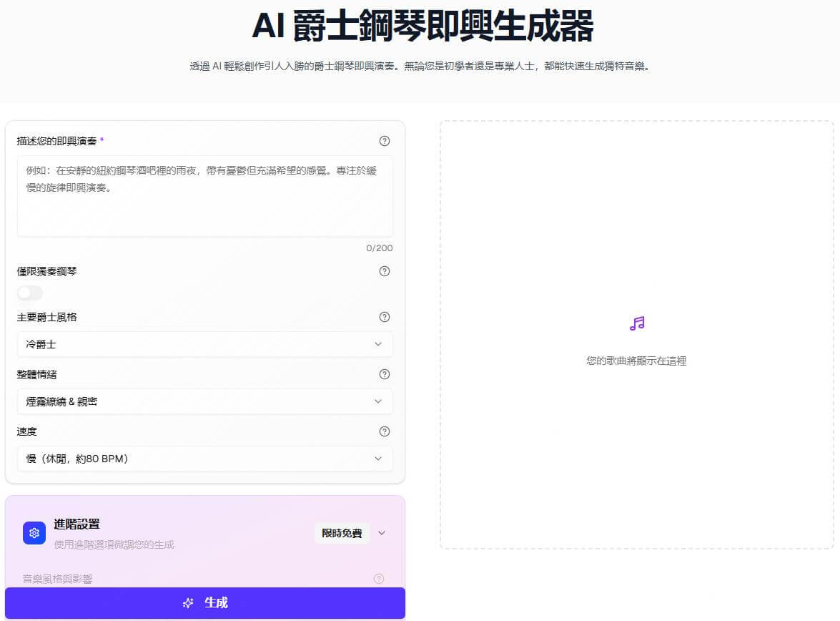Viewport: 840px width, 621px height.
Task: Click the help icon beside 音樂風格與影響
Action: [x=379, y=579]
